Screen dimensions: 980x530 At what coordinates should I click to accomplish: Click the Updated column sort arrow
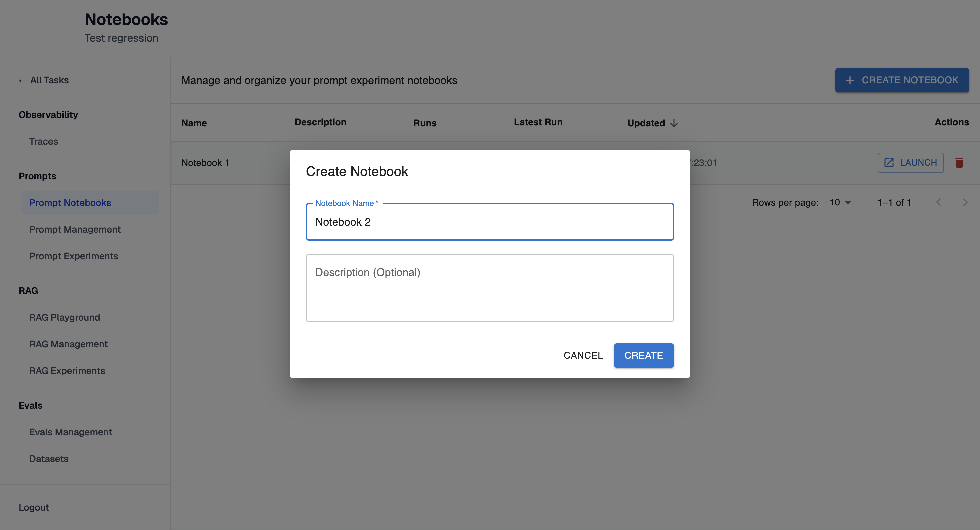coord(674,123)
